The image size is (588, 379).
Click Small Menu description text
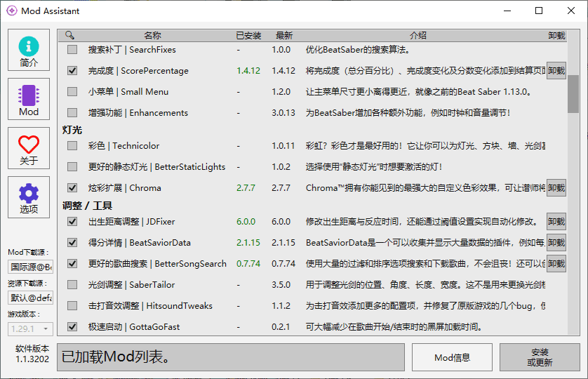pyautogui.click(x=420, y=91)
